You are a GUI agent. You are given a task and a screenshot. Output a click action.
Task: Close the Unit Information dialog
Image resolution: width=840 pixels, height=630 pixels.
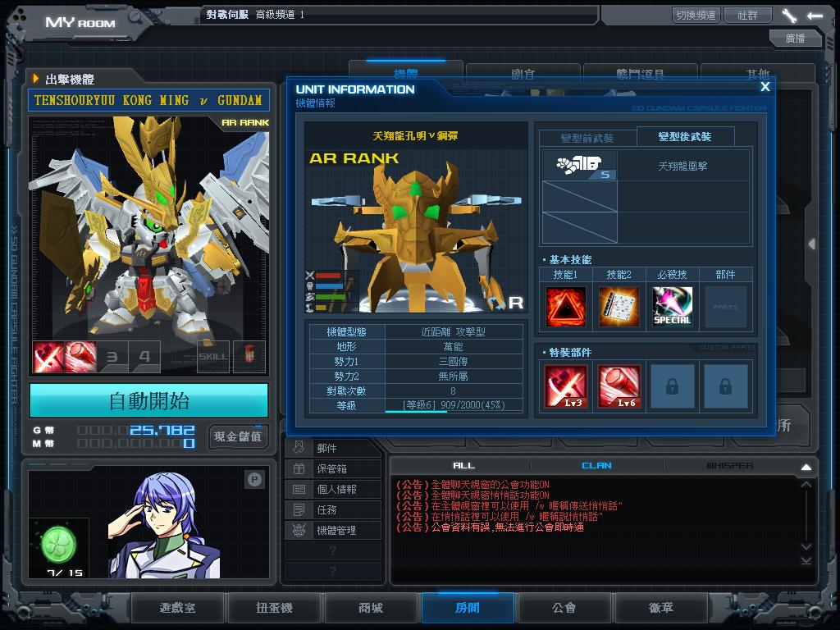pyautogui.click(x=765, y=87)
